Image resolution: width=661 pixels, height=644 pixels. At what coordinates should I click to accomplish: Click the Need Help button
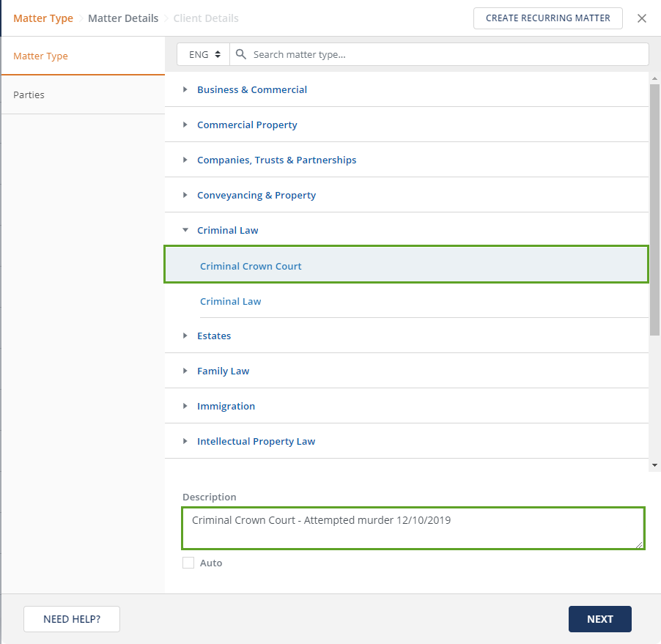(72, 619)
